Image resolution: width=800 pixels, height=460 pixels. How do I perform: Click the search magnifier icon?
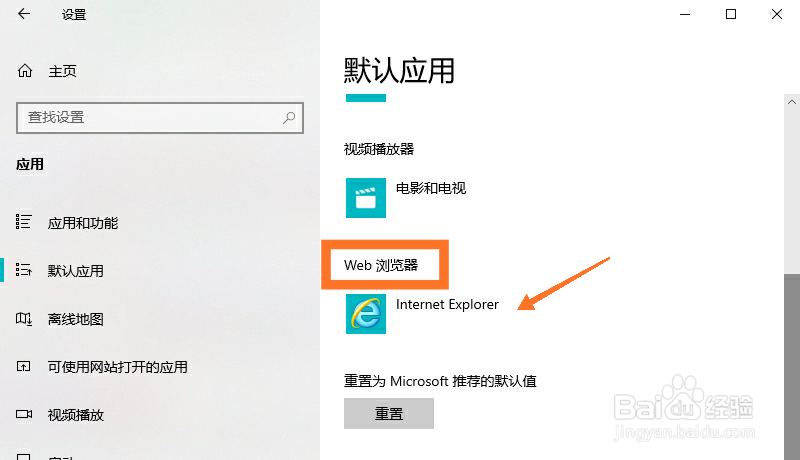pos(289,118)
